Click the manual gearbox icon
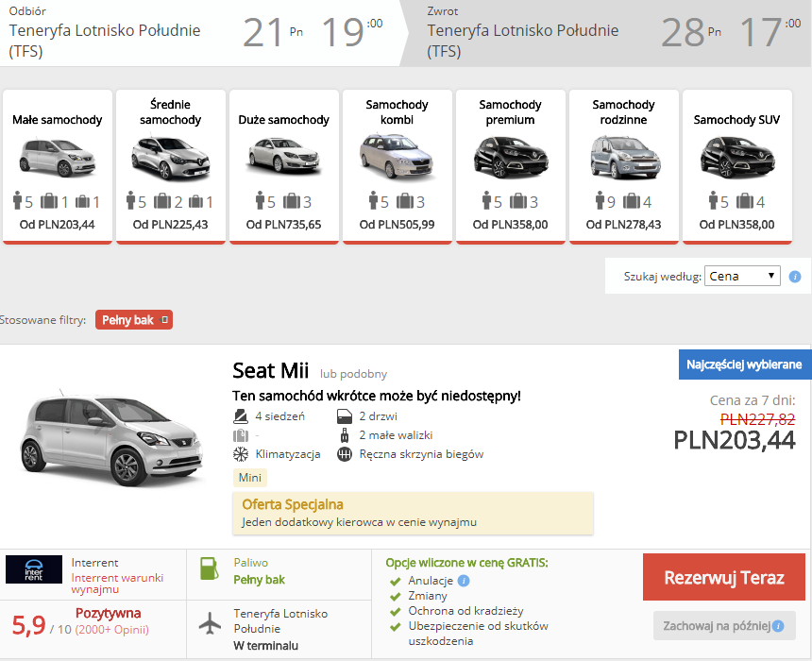The width and height of the screenshot is (812, 661). pos(345,454)
